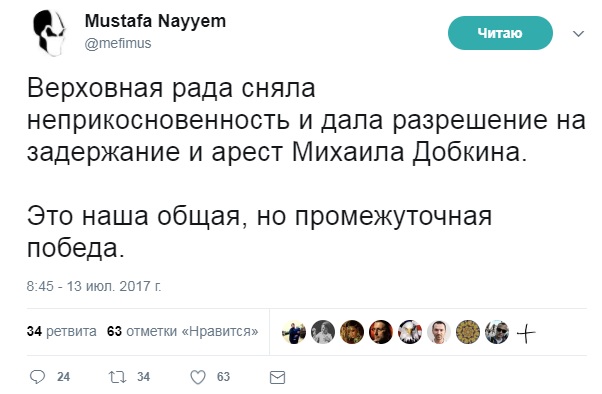Expand the tweet options chevron menu
This screenshot has height=394, width=602.
pos(578,33)
